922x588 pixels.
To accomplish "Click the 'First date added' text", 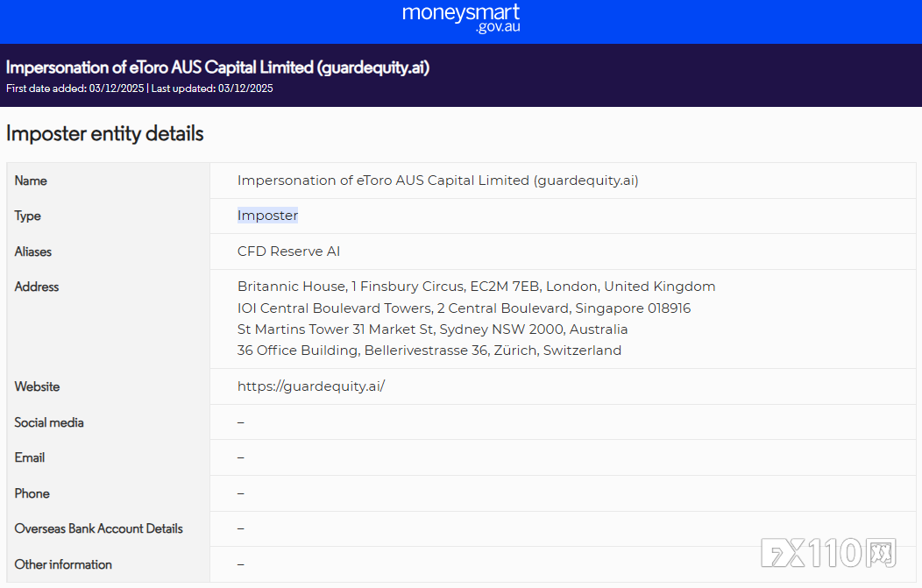I will click(74, 89).
